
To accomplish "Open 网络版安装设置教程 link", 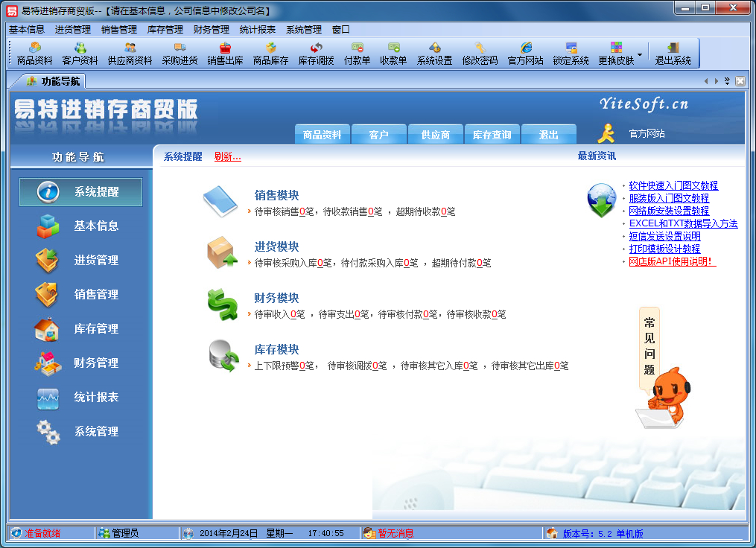I will (669, 211).
